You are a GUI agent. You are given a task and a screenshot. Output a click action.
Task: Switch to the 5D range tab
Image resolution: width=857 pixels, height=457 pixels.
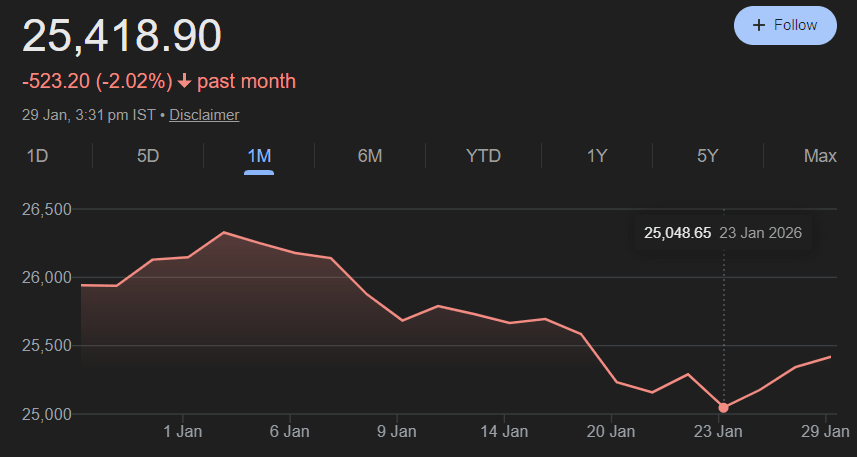click(x=148, y=156)
